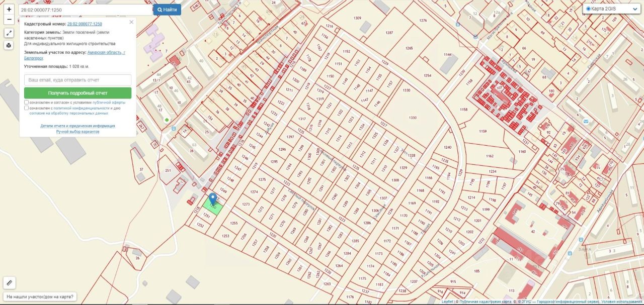
Task: Open Ручной выбор вариантов link
Action: coord(77,131)
